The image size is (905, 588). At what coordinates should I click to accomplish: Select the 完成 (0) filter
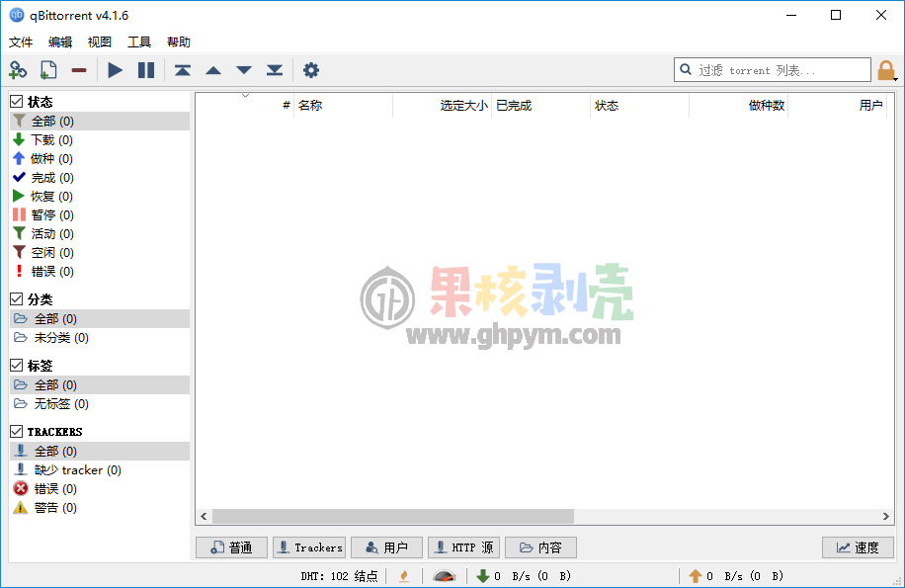point(100,178)
